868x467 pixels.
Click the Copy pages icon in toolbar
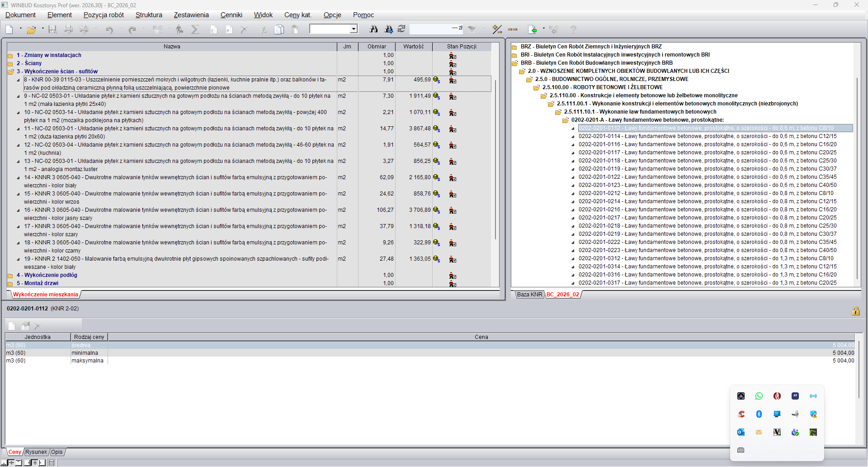tap(279, 30)
